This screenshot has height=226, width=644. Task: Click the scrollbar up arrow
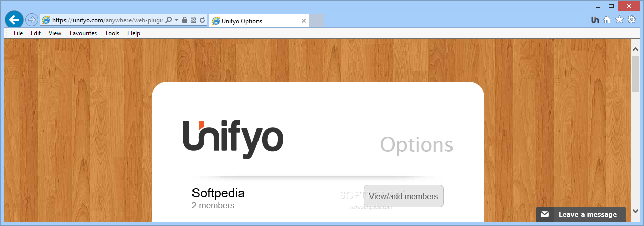coord(635,49)
